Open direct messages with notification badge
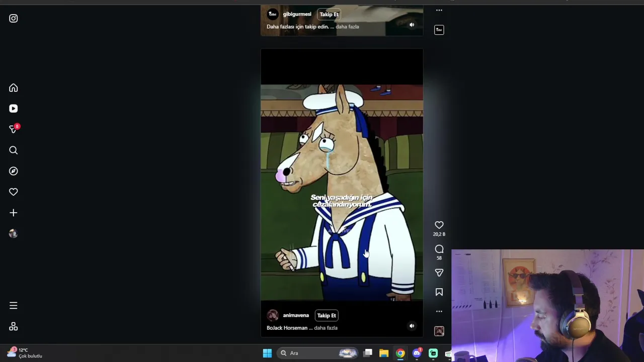This screenshot has width=644, height=362. (14, 129)
